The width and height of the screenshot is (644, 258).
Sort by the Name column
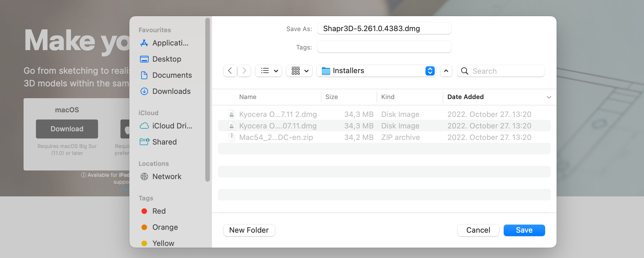click(x=248, y=97)
